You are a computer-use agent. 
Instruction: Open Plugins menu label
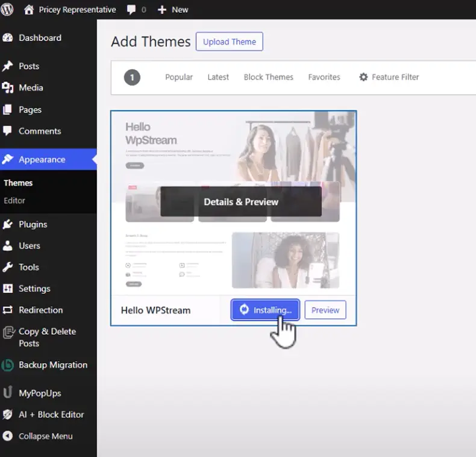[33, 224]
